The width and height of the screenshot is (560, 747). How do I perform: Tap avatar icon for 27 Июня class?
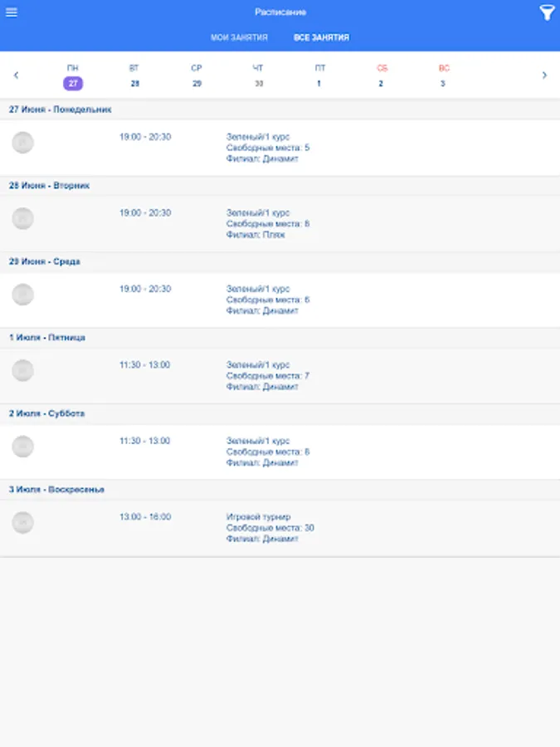point(23,143)
